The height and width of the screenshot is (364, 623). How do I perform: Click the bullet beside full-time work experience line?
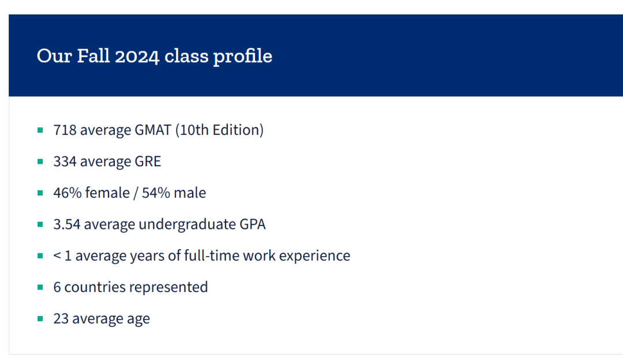tap(40, 256)
